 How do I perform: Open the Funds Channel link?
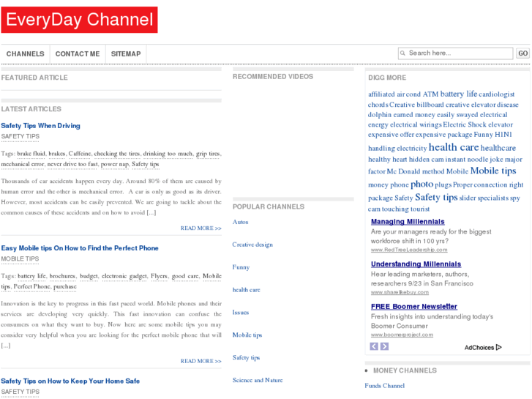tap(384, 386)
